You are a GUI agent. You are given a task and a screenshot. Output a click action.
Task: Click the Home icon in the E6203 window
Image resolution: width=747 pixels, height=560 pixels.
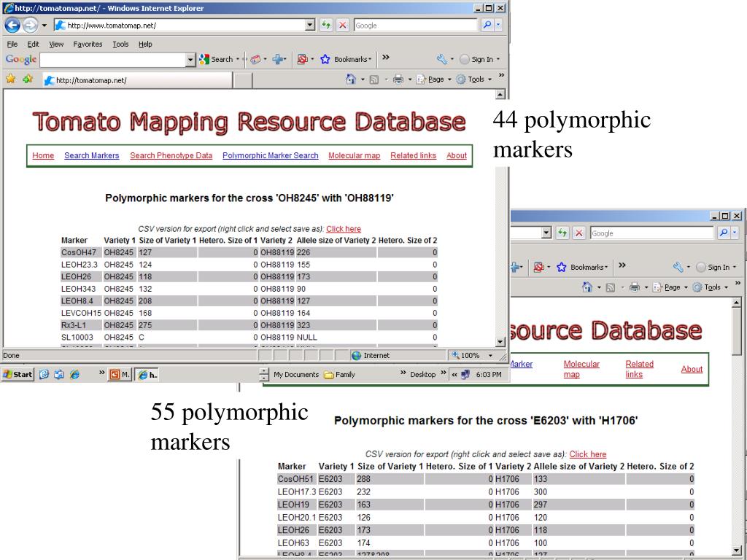click(587, 287)
